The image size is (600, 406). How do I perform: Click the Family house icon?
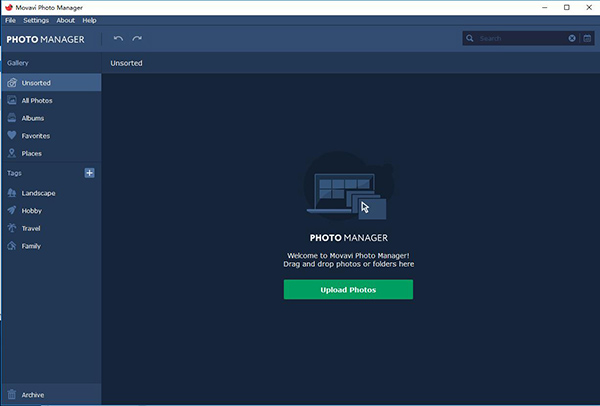[x=12, y=246]
